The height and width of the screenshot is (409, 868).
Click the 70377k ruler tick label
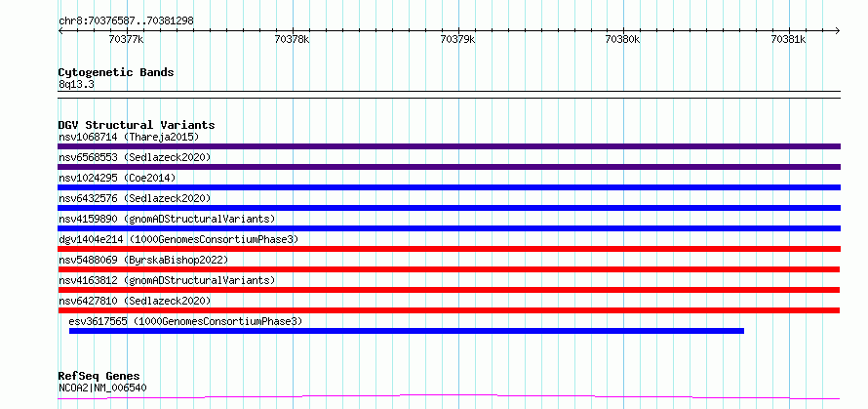pos(126,39)
